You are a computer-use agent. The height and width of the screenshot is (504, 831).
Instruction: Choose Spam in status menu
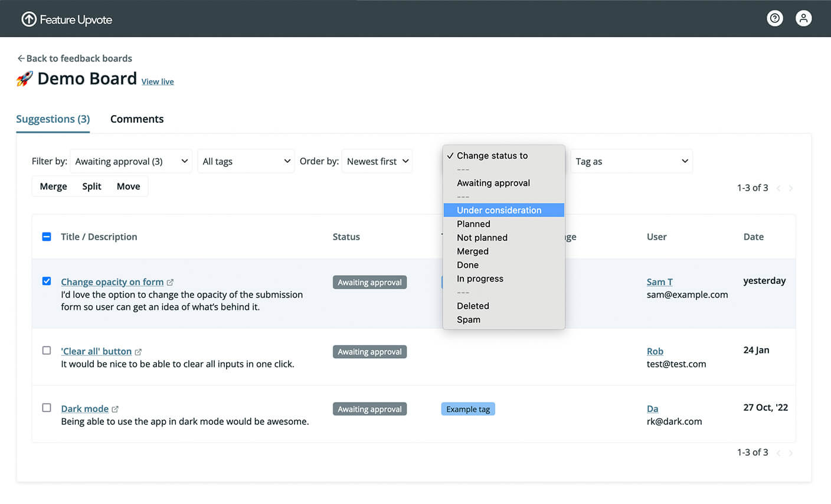[x=503, y=319]
